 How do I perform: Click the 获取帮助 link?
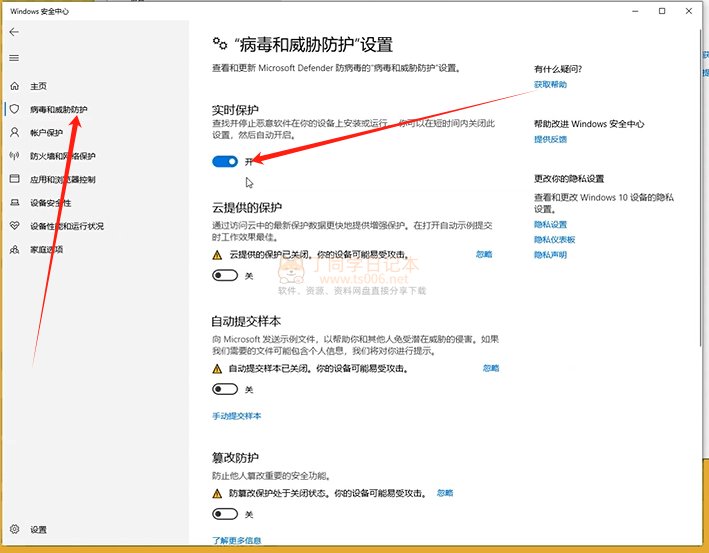coord(550,85)
